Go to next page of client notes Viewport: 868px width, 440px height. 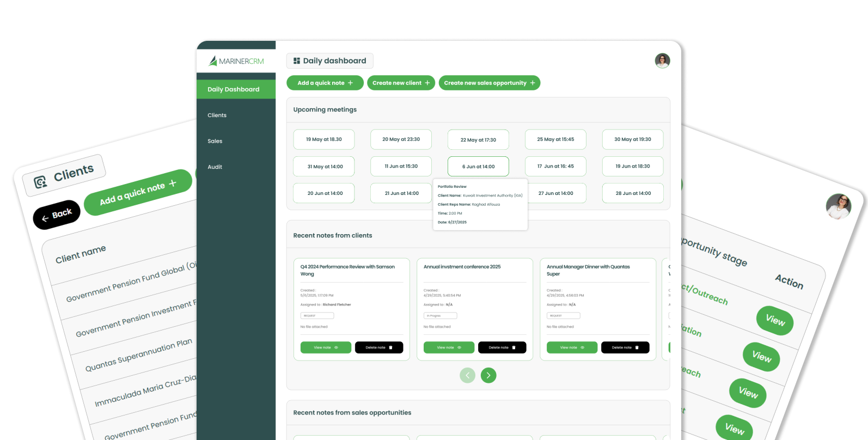tap(488, 375)
